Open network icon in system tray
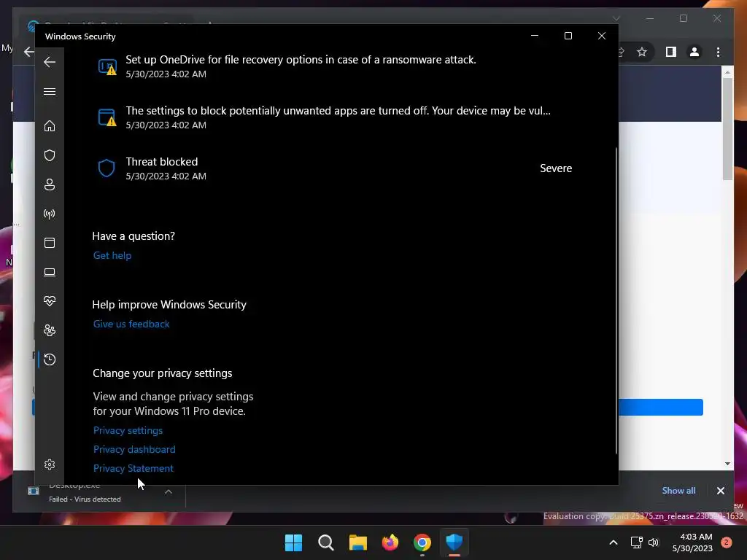Screen dimensions: 747x560 (636, 542)
